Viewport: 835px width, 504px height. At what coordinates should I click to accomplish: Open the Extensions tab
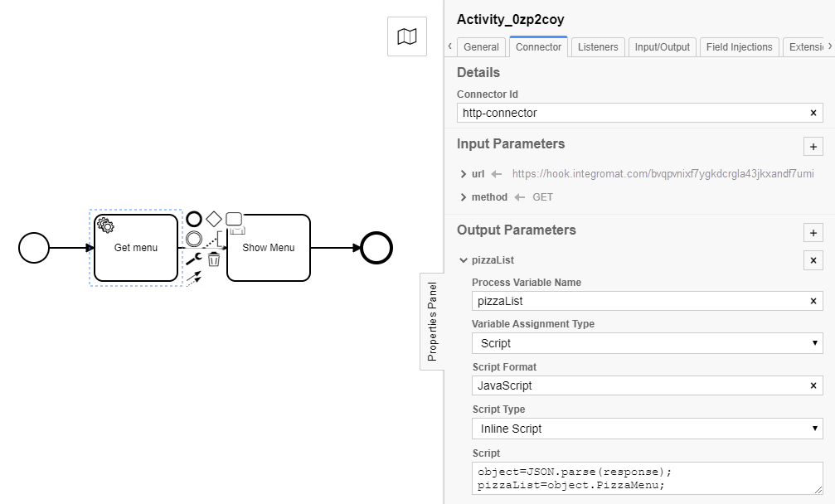pyautogui.click(x=804, y=46)
